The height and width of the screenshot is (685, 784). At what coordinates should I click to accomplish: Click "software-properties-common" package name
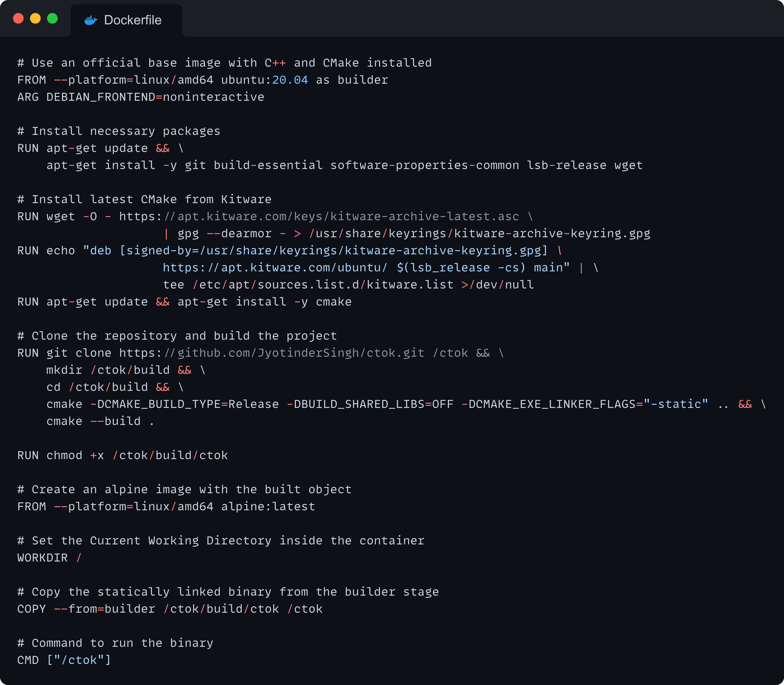425,165
